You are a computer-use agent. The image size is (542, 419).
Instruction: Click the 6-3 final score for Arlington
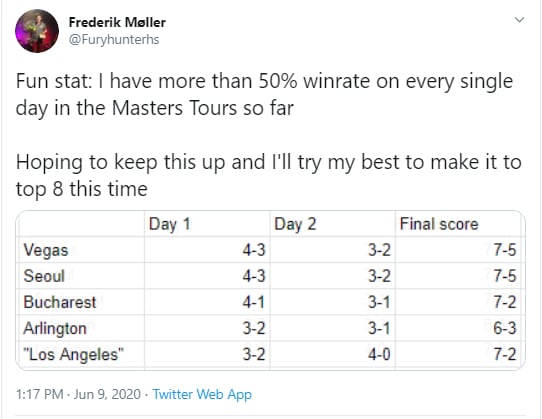505,328
